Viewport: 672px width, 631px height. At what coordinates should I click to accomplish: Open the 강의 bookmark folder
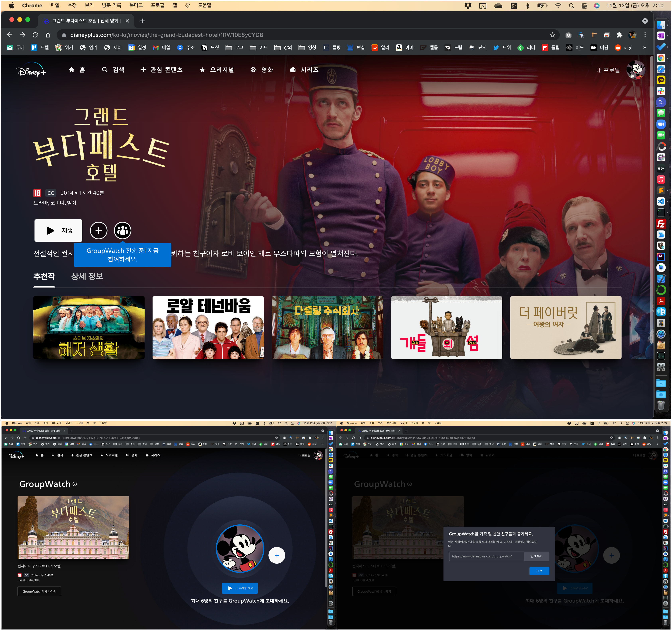pos(283,48)
